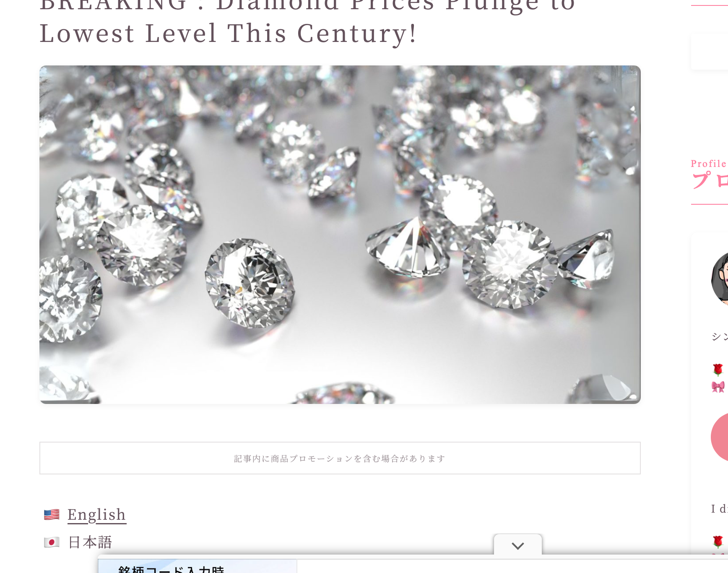
Task: Collapse the bottom panel with the chevron
Action: coord(518,545)
